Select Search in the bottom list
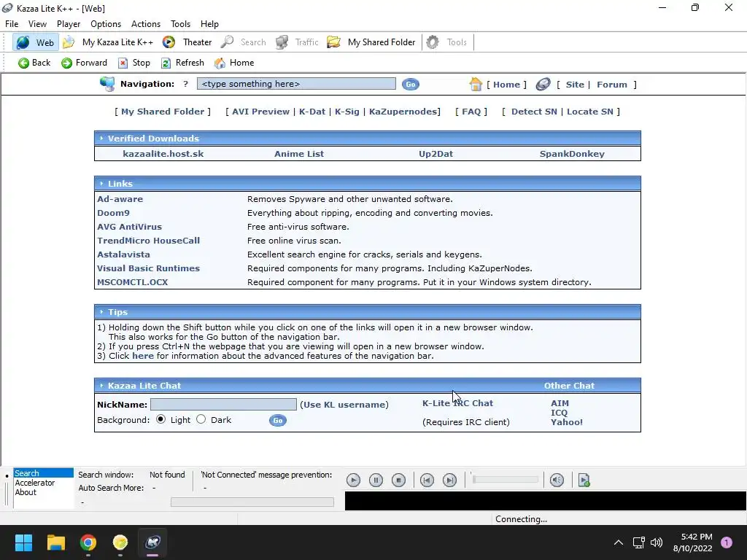The height and width of the screenshot is (560, 747). coord(43,473)
